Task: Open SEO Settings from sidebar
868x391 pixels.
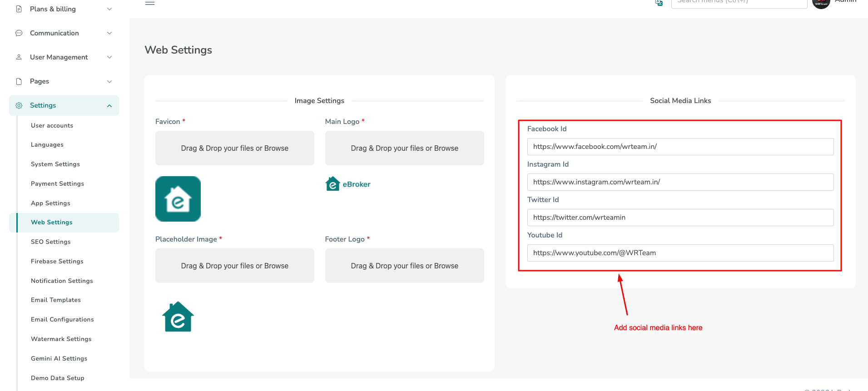Action: coord(51,242)
